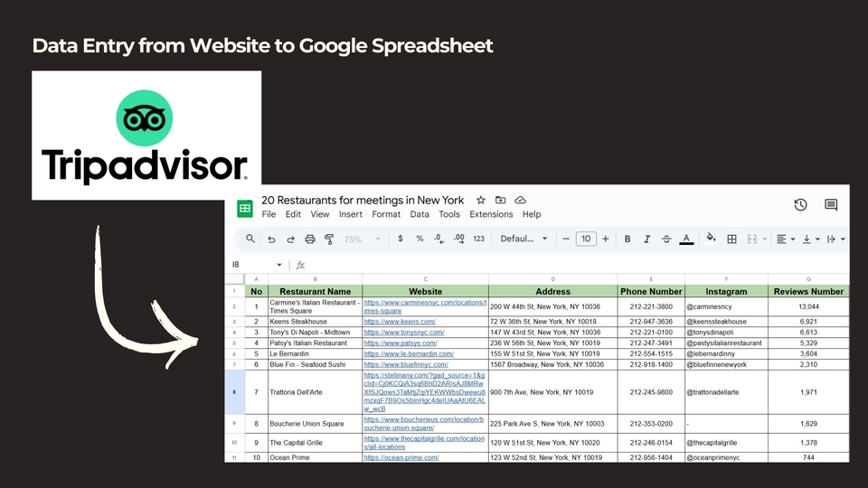This screenshot has height=488, width=868.
Task: Format as currency
Action: [401, 239]
